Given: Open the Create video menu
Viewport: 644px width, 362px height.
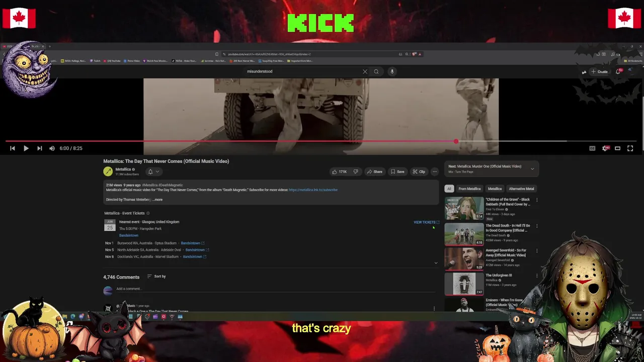Looking at the screenshot, I should [599, 71].
